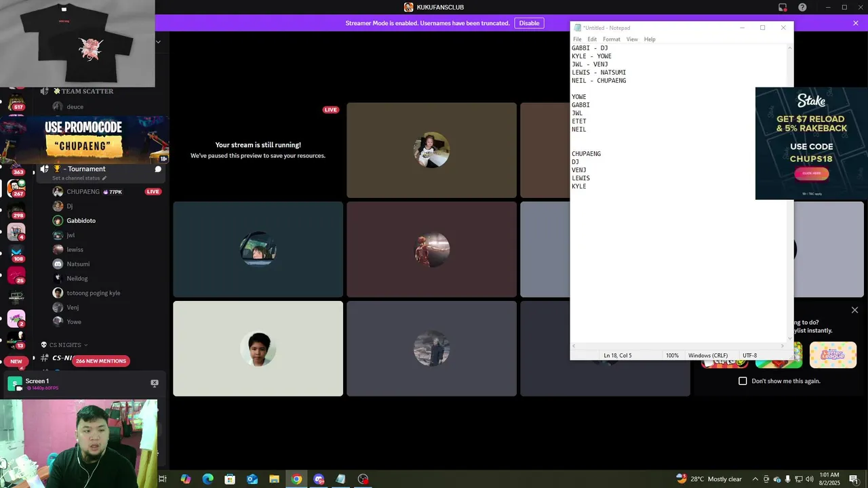Open Task View on taskbar
Screen dimensions: 868x488
(x=163, y=479)
